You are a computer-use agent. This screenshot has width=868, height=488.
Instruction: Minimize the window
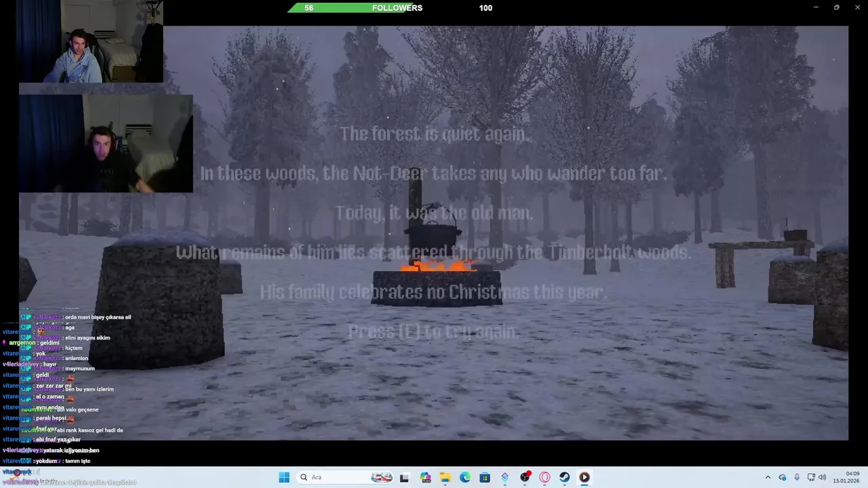tap(816, 7)
